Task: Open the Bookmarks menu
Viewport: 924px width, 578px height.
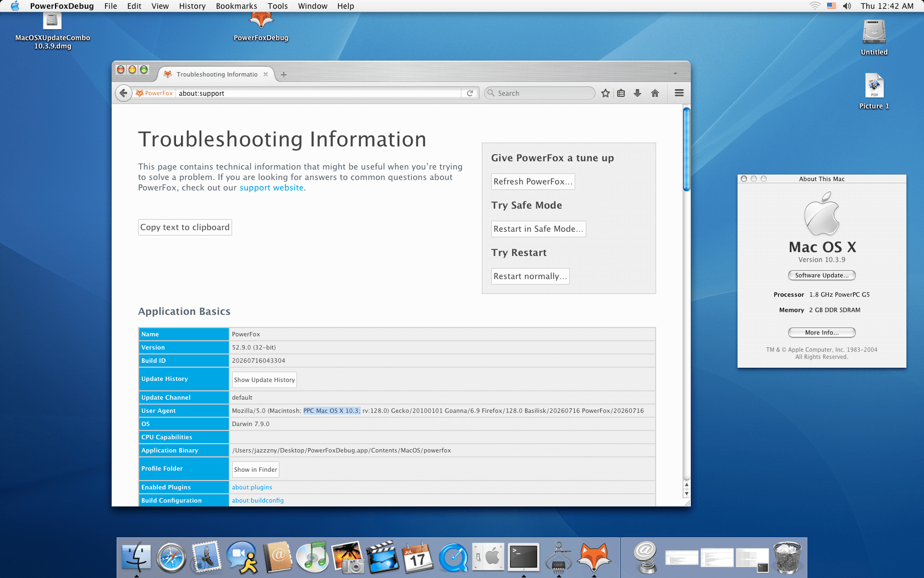Action: tap(237, 6)
